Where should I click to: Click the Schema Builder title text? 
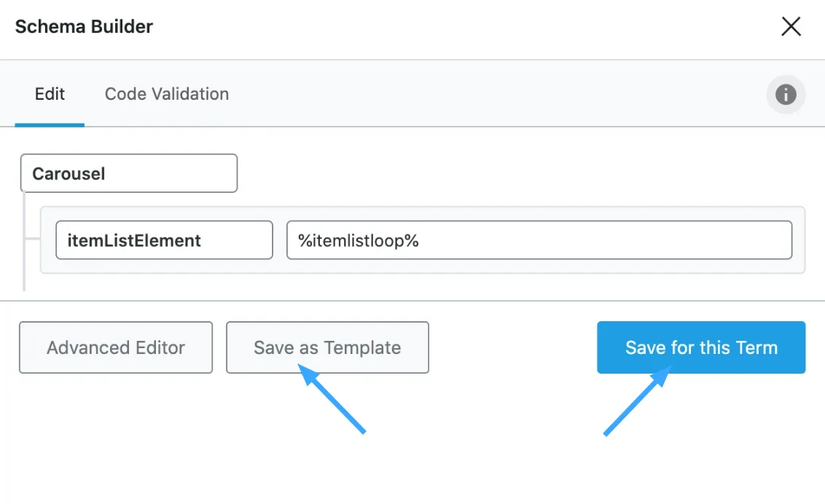pos(84,27)
